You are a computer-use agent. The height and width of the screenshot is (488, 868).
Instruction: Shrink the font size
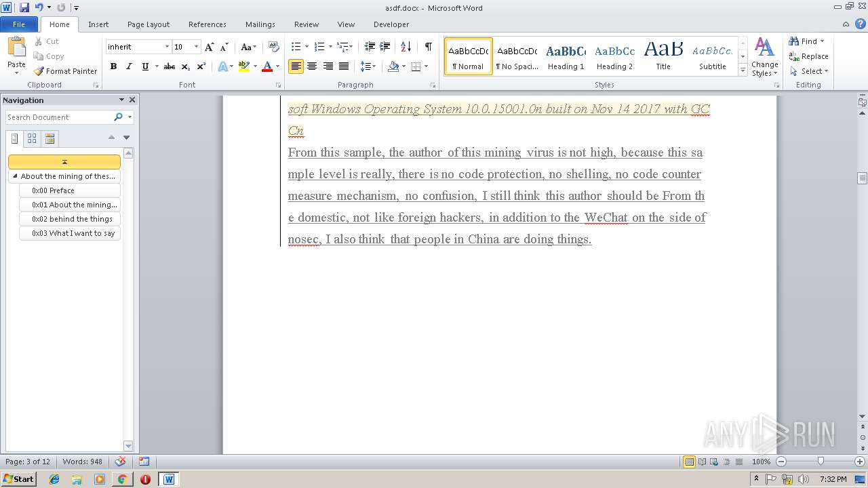[225, 47]
